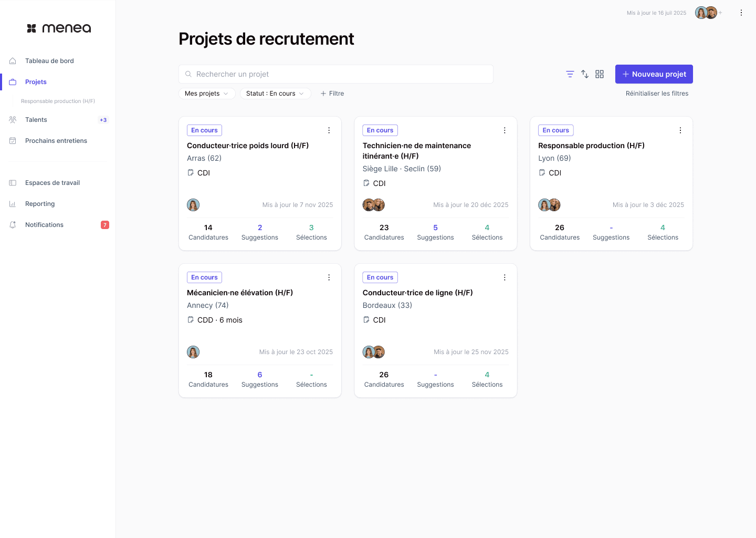Open the Statut : En cours dropdown
The height and width of the screenshot is (538, 756).
(x=275, y=93)
